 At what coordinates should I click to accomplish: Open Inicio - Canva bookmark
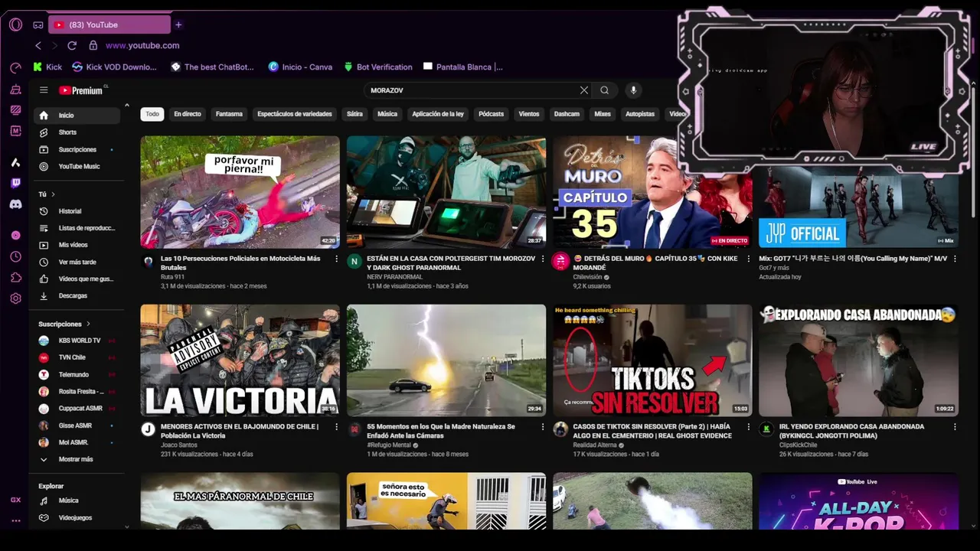tap(300, 67)
